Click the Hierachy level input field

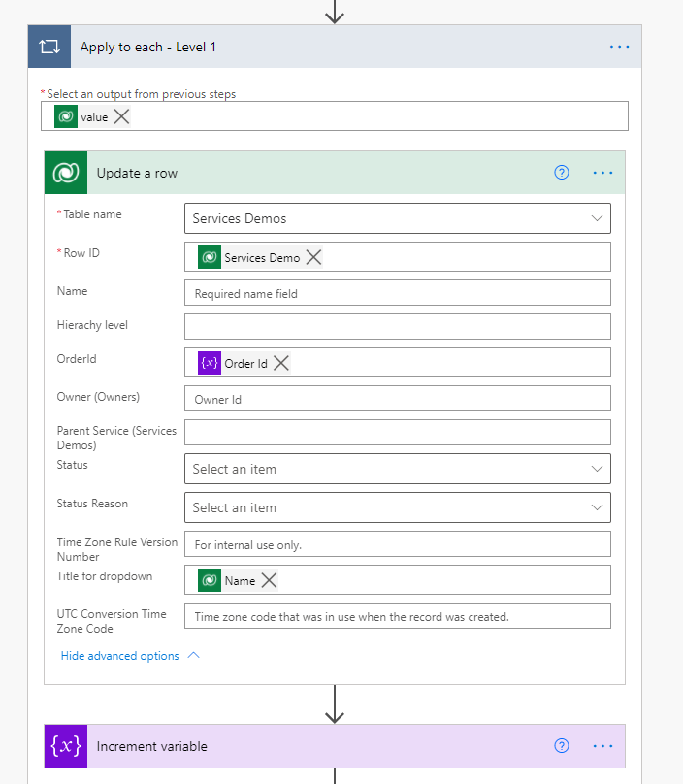pyautogui.click(x=397, y=326)
